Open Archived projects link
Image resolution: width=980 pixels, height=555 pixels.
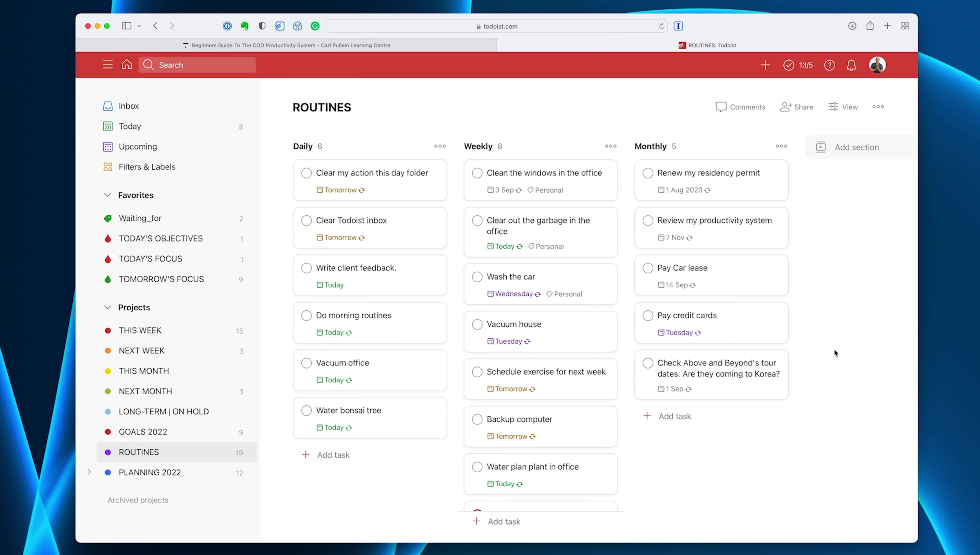pyautogui.click(x=138, y=500)
